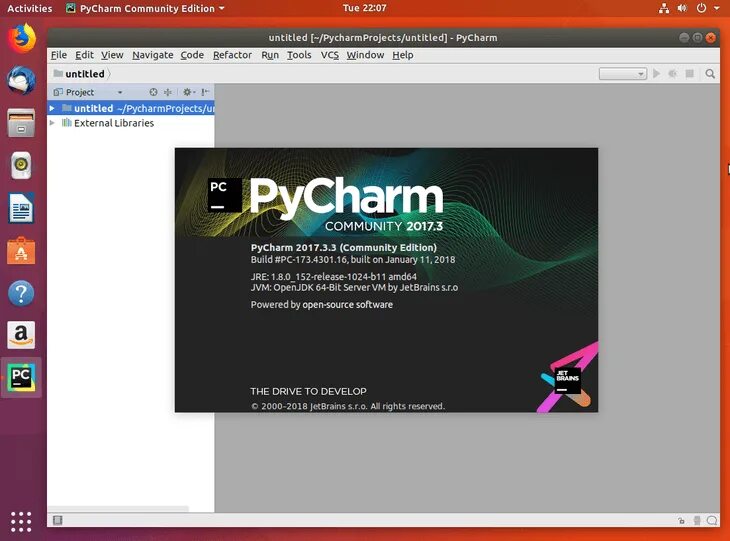Open Amazon from the dock

pyautogui.click(x=21, y=335)
